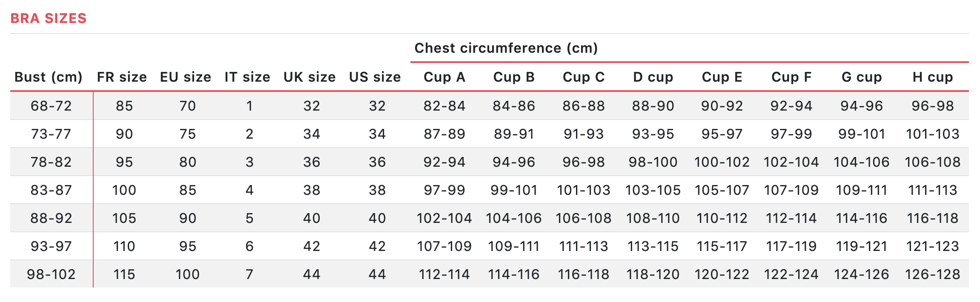Click the Chest circumference (cm) header
The width and height of the screenshot is (980, 302).
(x=506, y=48)
